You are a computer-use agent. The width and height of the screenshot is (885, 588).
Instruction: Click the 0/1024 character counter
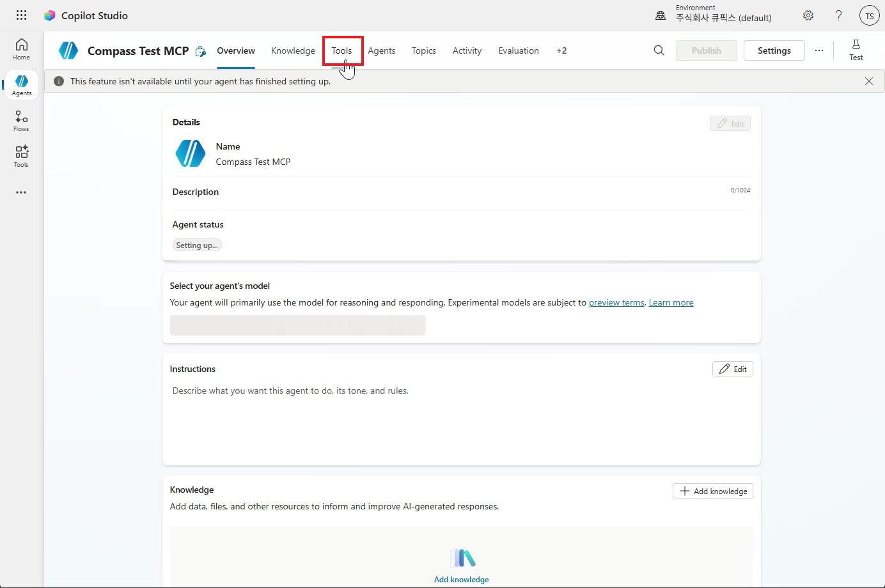[740, 190]
